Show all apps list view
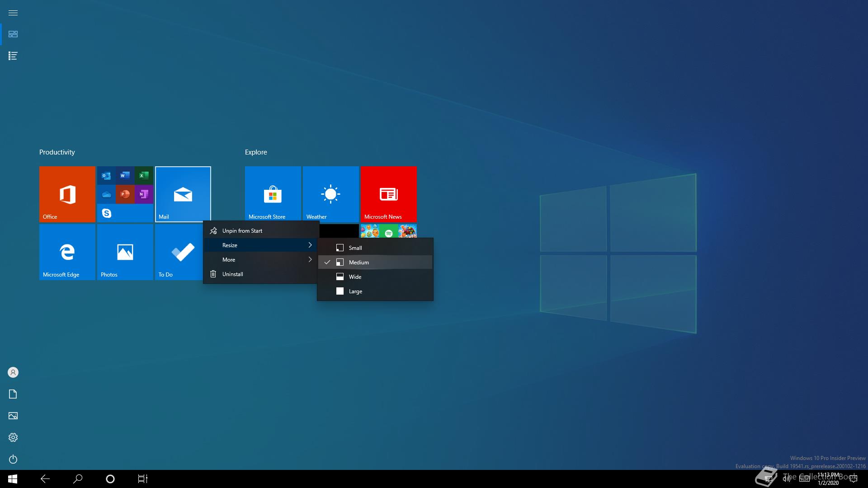This screenshot has height=488, width=868. pos(13,56)
